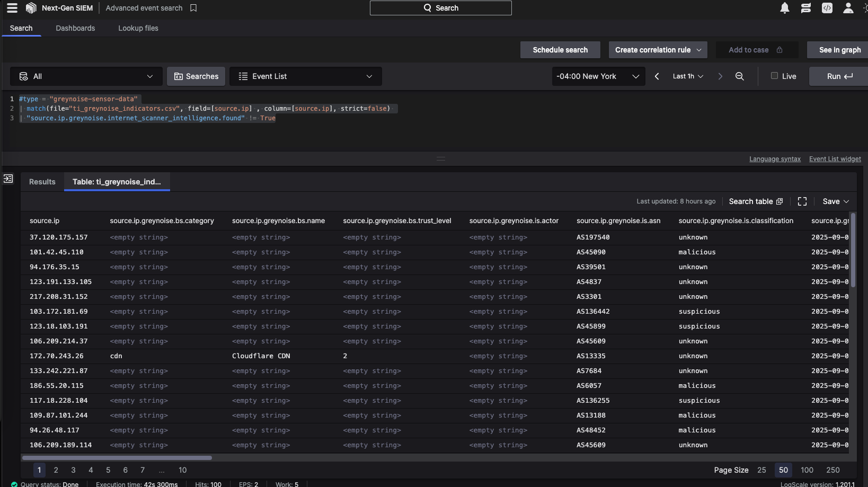Click the Cloudflare CDN cell

click(x=261, y=356)
